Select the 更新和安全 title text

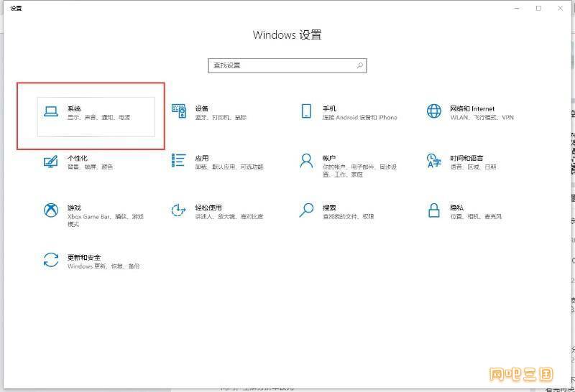point(84,257)
